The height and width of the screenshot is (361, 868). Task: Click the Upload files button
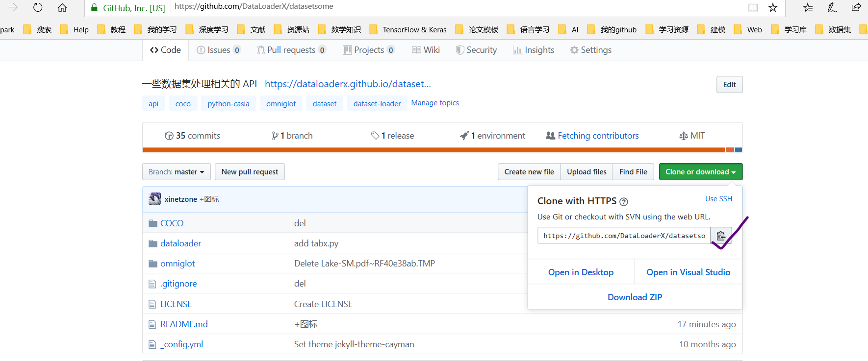tap(587, 172)
